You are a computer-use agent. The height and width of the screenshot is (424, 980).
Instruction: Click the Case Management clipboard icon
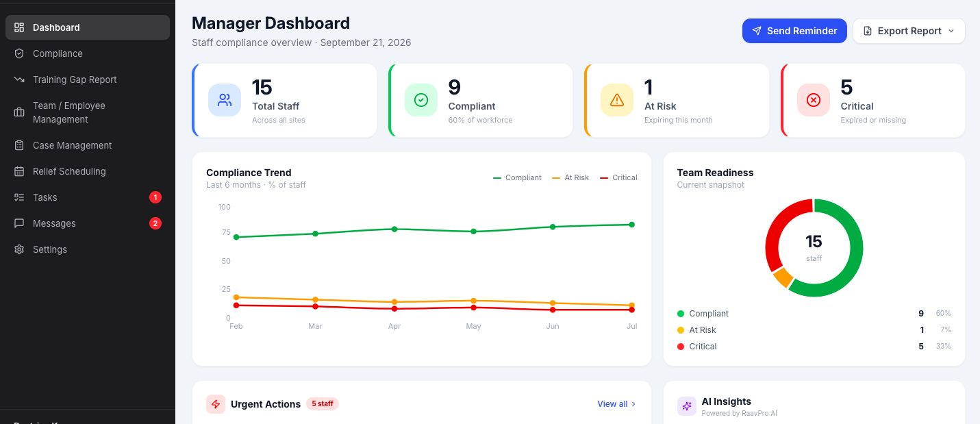click(x=19, y=145)
